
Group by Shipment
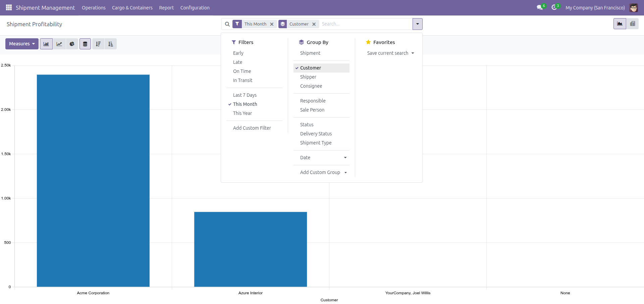tap(321, 53)
